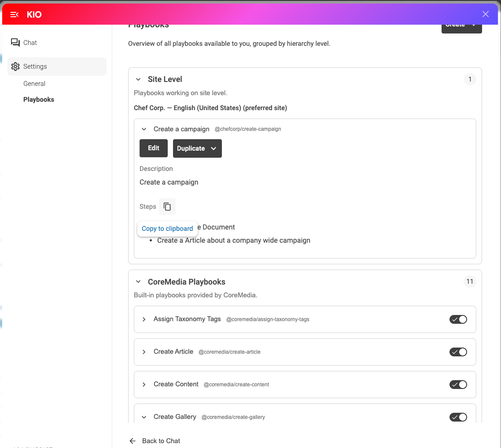Click the CoreMedia Playbooks heading
The height and width of the screenshot is (448, 501).
[187, 282]
